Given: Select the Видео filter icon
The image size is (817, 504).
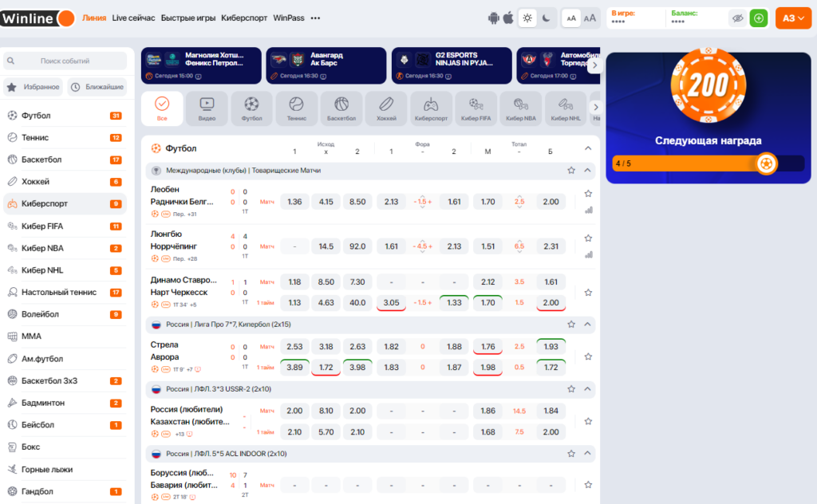Looking at the screenshot, I should tap(207, 108).
